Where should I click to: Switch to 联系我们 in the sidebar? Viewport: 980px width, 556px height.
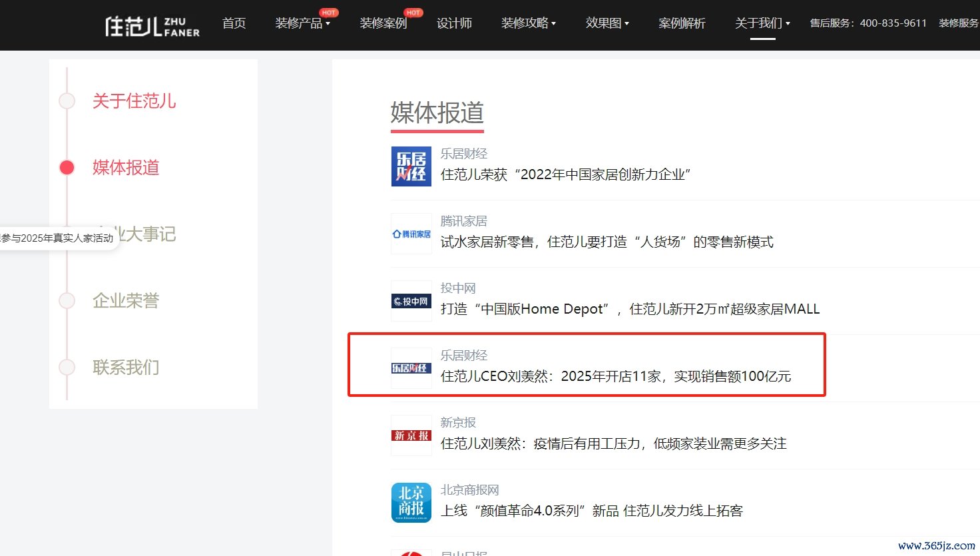coord(126,368)
